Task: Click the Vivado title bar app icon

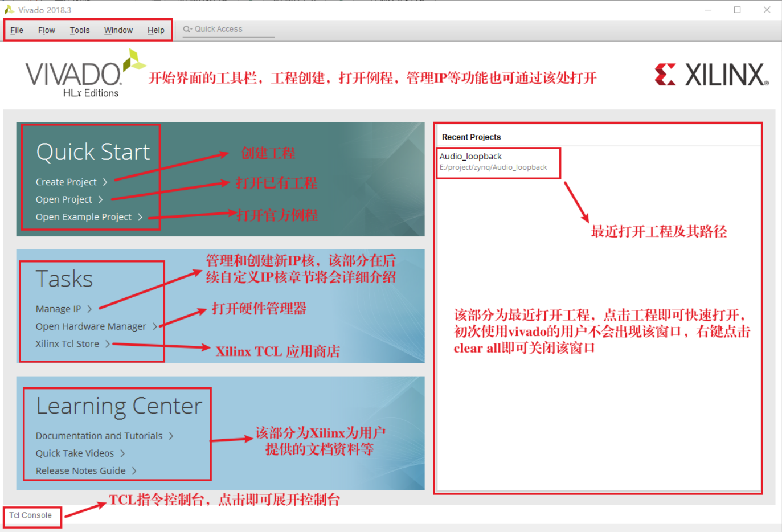Action: coord(9,10)
